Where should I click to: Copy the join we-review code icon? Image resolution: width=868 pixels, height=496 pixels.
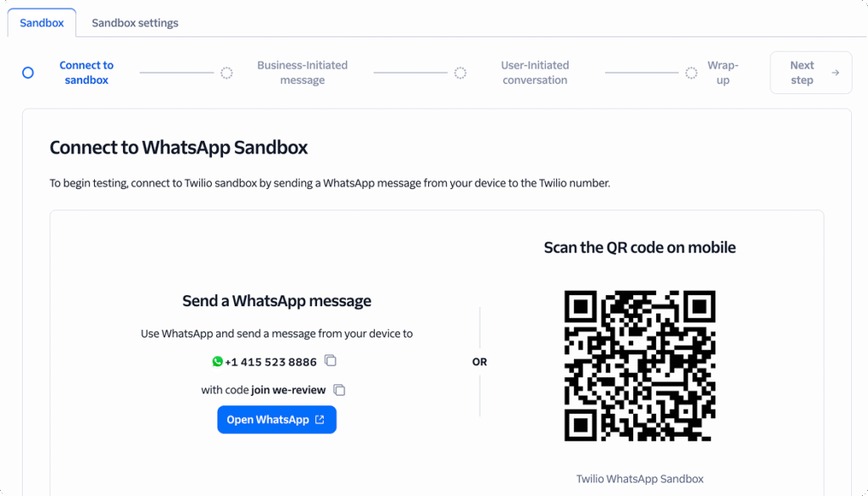[339, 390]
